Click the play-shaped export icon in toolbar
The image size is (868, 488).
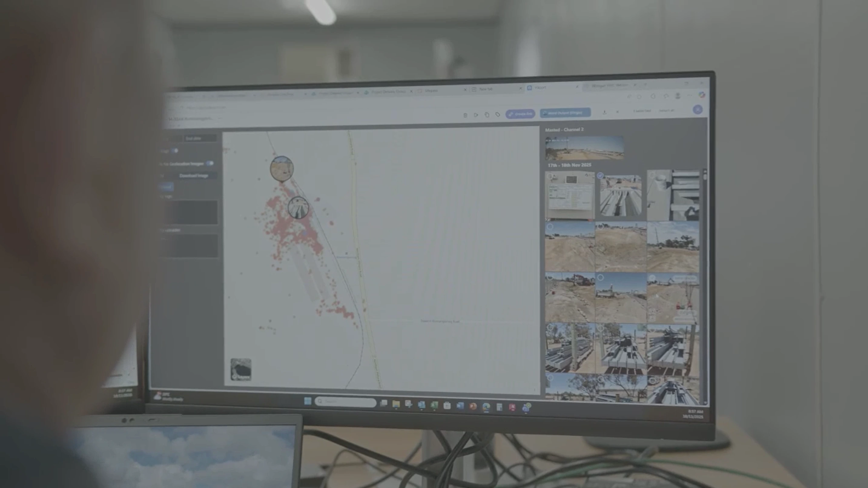tap(476, 115)
